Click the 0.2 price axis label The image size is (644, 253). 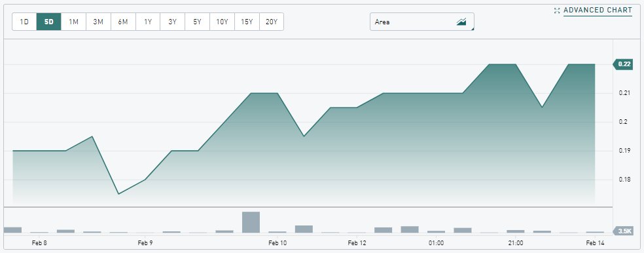pyautogui.click(x=622, y=122)
